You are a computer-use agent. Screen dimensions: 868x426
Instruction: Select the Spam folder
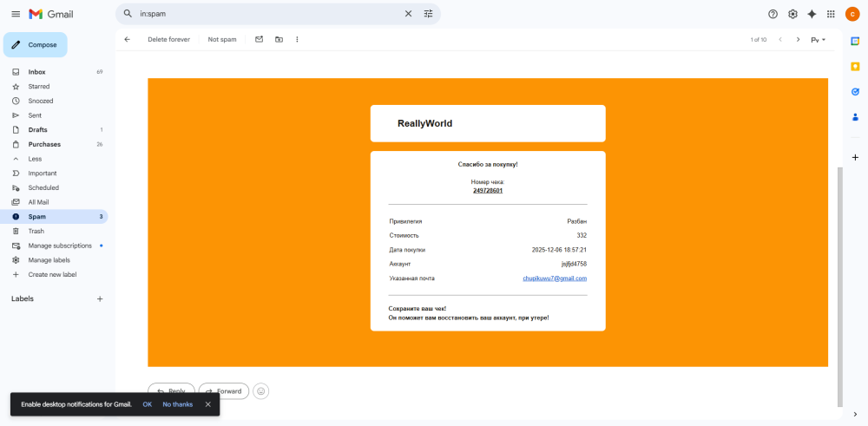click(54, 216)
